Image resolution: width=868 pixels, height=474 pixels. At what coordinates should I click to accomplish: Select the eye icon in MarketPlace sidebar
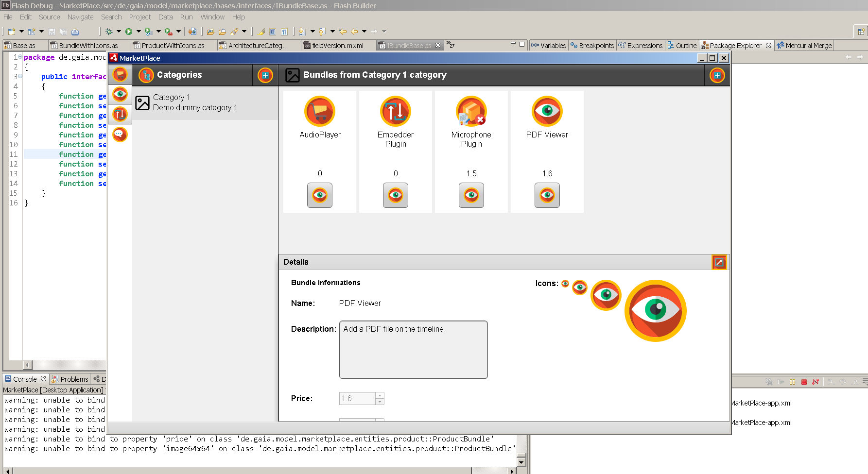[120, 94]
